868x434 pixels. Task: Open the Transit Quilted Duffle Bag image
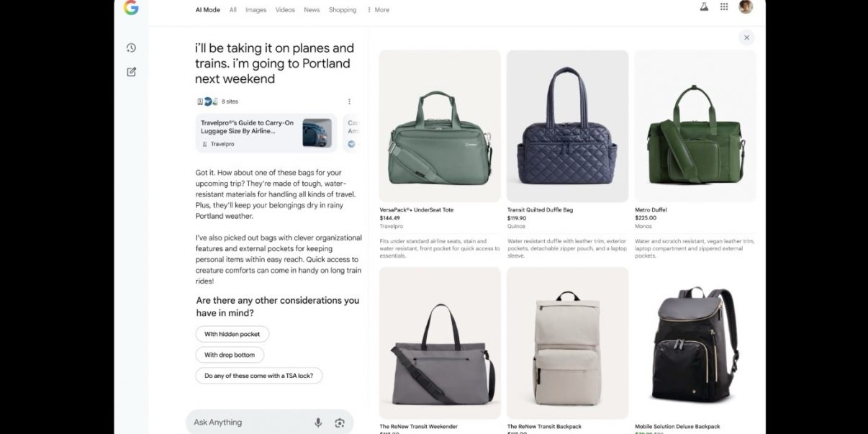567,126
